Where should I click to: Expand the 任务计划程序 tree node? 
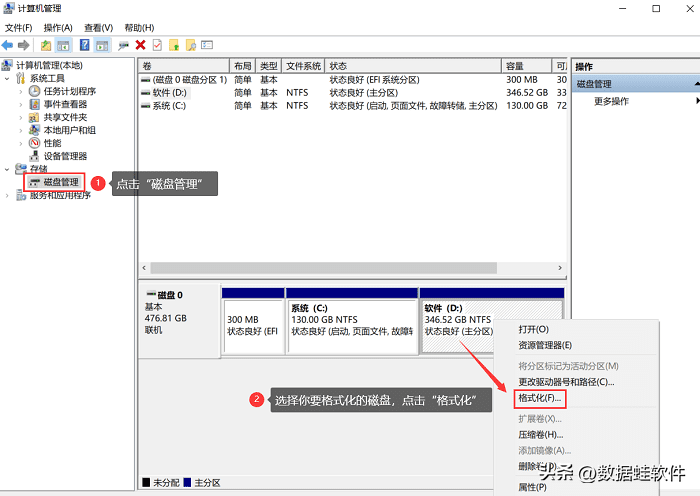point(20,91)
